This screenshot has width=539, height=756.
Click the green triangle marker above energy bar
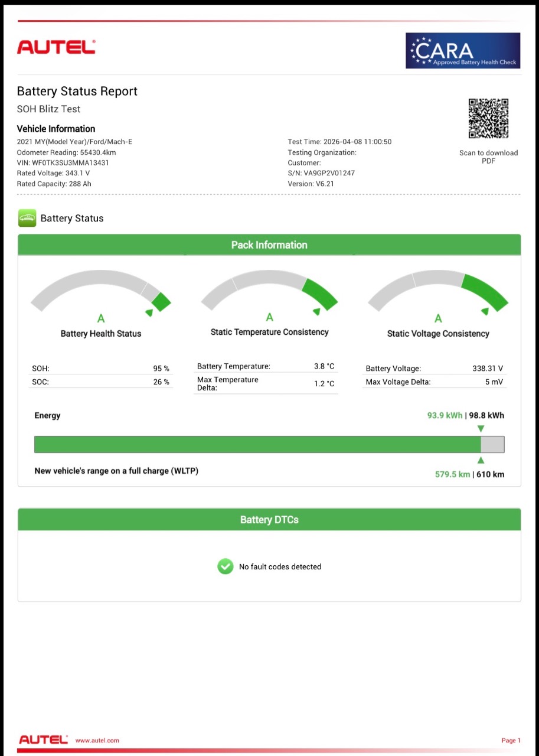481,428
